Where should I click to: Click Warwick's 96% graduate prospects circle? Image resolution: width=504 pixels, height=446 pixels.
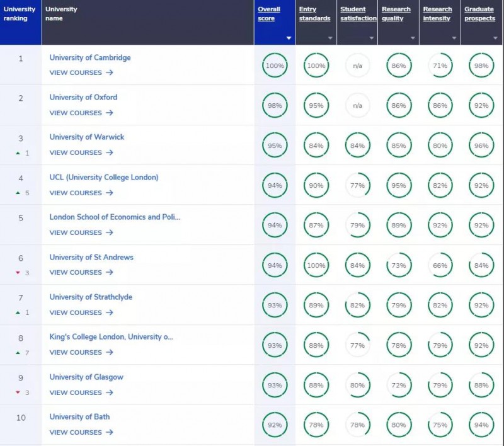point(481,146)
